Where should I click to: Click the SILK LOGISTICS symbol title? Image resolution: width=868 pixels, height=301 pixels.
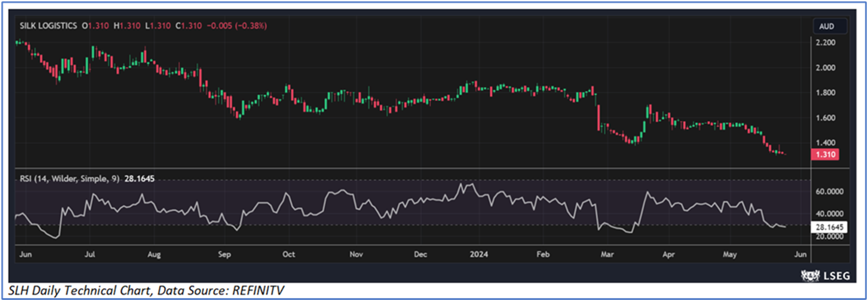click(48, 26)
